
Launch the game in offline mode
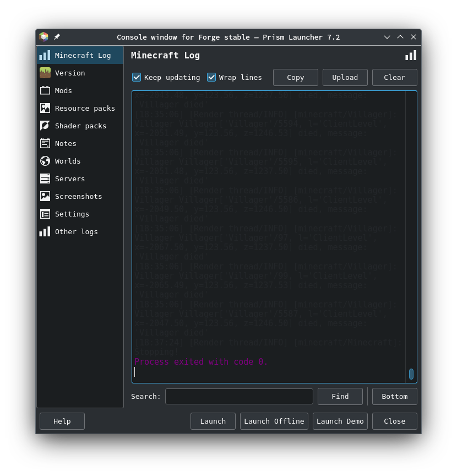click(274, 421)
